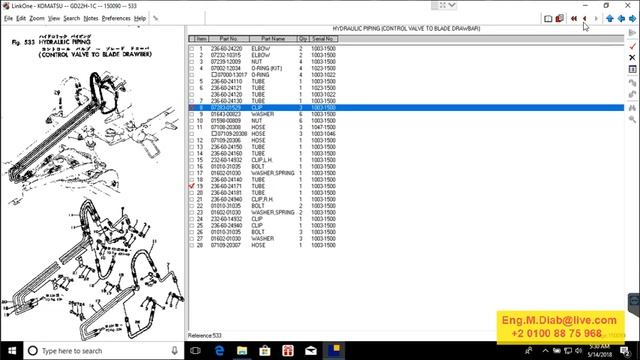
Task: Click the binoculars search icon
Action: 632,108
